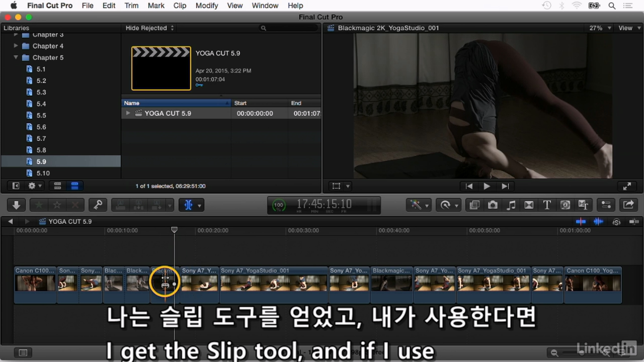Switch browser to filmstrip view

tap(57, 186)
